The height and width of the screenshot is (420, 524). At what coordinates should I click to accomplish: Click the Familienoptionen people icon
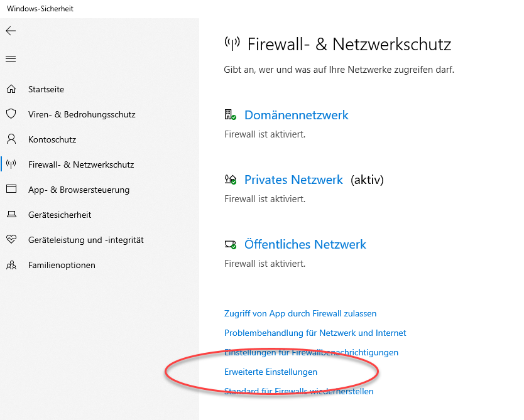point(11,265)
